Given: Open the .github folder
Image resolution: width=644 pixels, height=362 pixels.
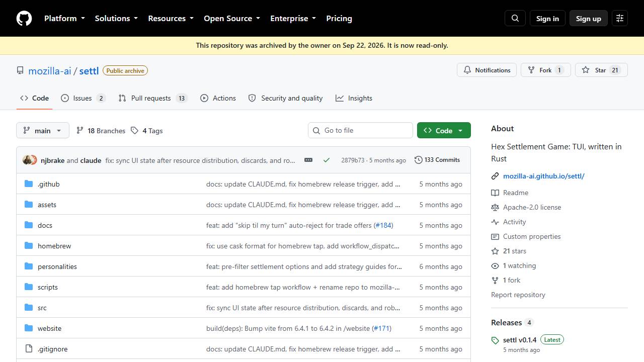Looking at the screenshot, I should pos(49,184).
